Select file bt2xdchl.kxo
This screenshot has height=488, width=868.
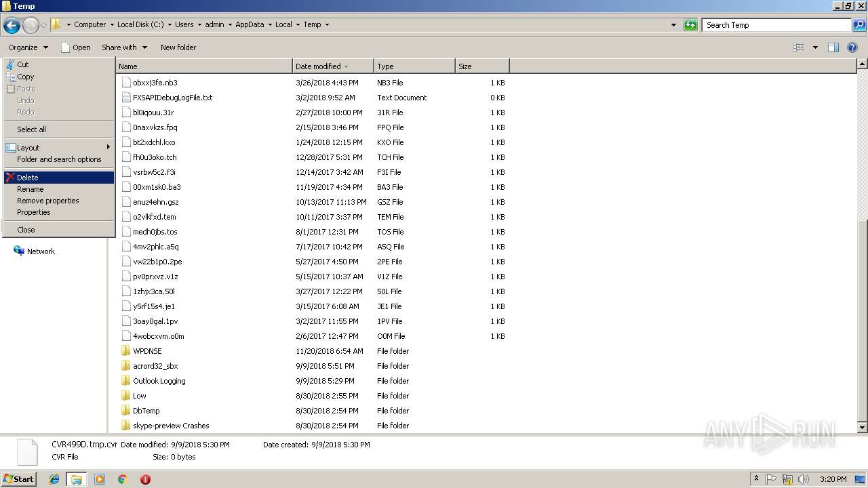tap(154, 142)
